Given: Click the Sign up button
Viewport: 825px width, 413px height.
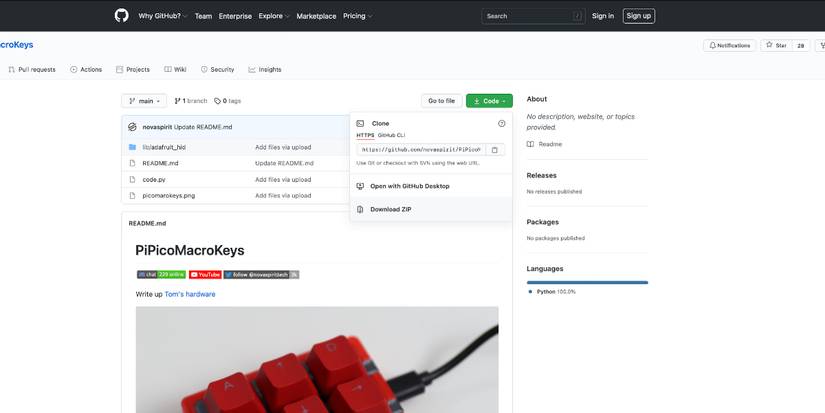Looking at the screenshot, I should pyautogui.click(x=639, y=16).
